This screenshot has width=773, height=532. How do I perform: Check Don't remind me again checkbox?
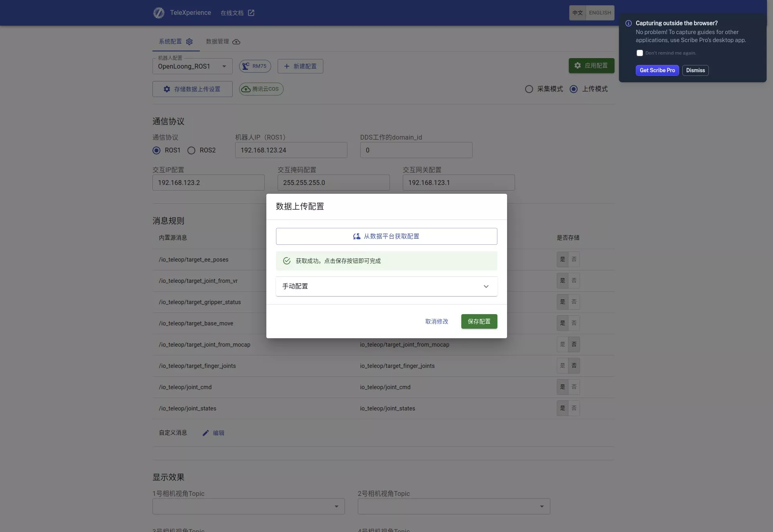tap(640, 53)
